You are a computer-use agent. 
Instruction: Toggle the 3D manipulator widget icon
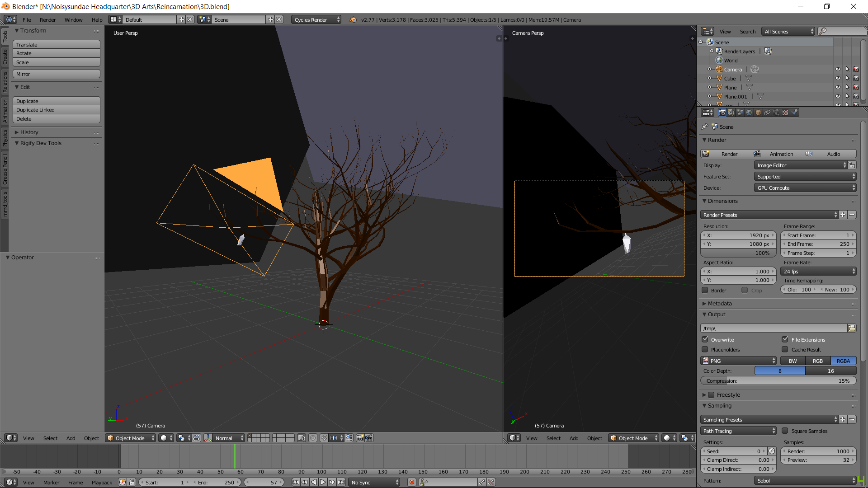click(x=208, y=438)
